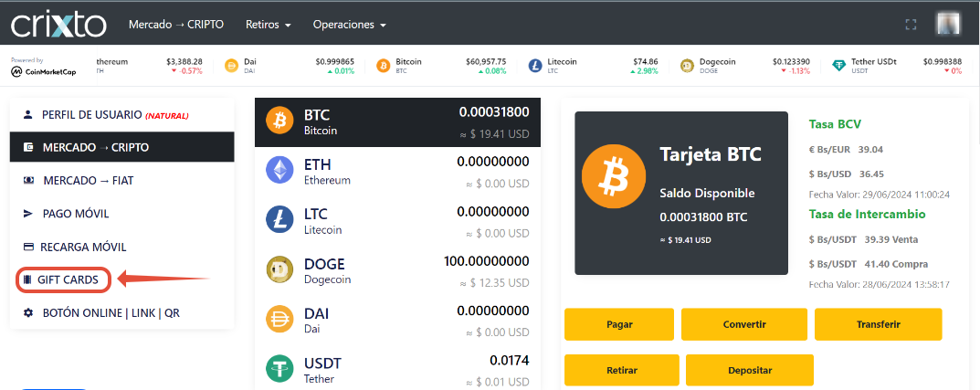Open Mercado → Fiat sidebar item
The image size is (980, 390).
pos(121,181)
